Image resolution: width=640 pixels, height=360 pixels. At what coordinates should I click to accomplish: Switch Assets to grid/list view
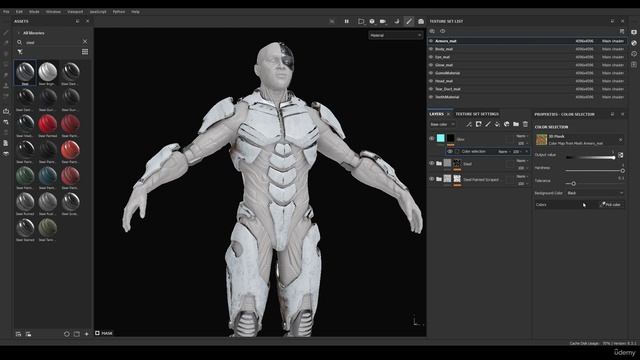click(85, 52)
